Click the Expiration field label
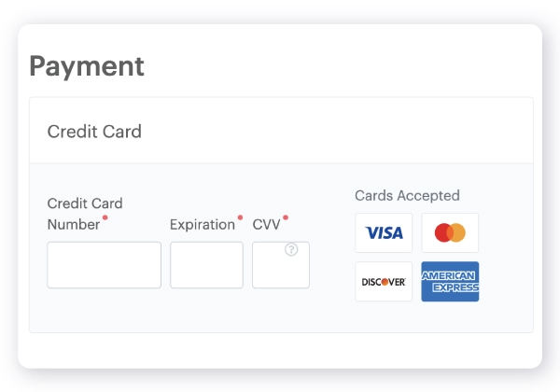 point(203,225)
